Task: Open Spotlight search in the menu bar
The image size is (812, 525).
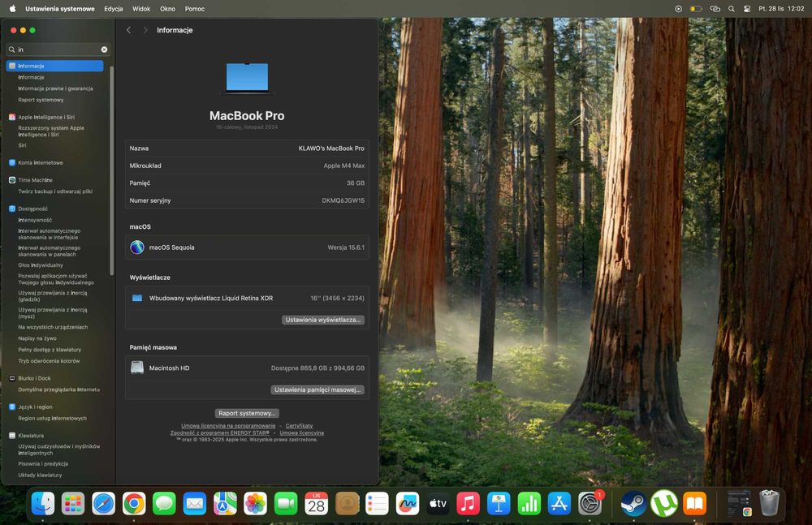Action: [x=732, y=9]
